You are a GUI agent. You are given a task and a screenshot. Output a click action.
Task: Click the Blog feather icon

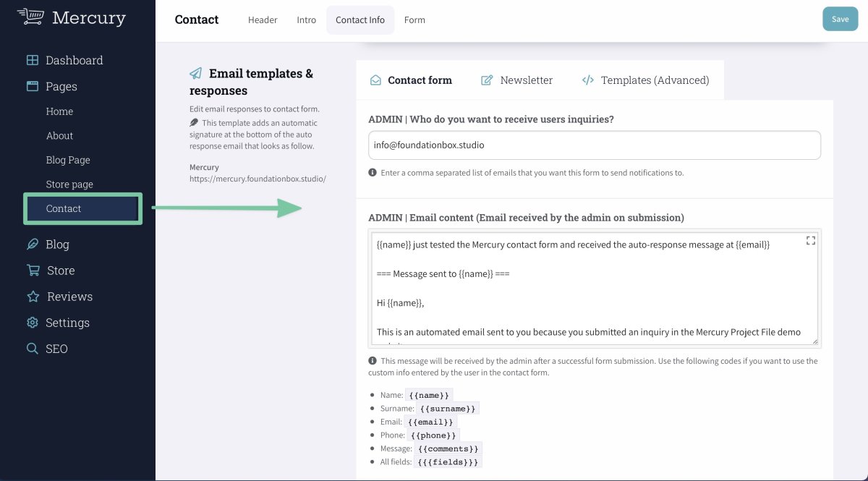(33, 244)
